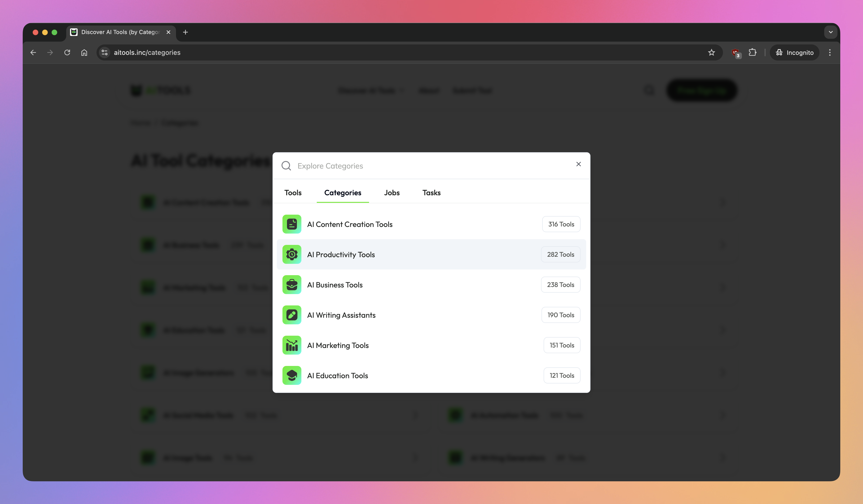The width and height of the screenshot is (863, 504).
Task: Close the Explore Categories search dialog
Action: coord(578,164)
